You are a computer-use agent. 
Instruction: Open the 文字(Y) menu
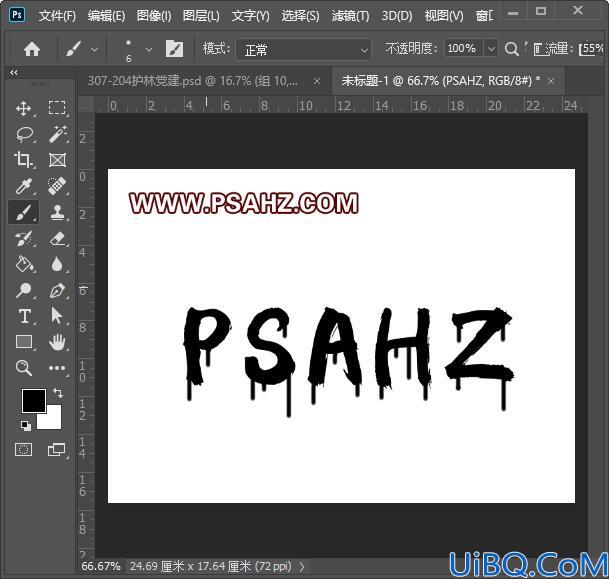tap(251, 16)
